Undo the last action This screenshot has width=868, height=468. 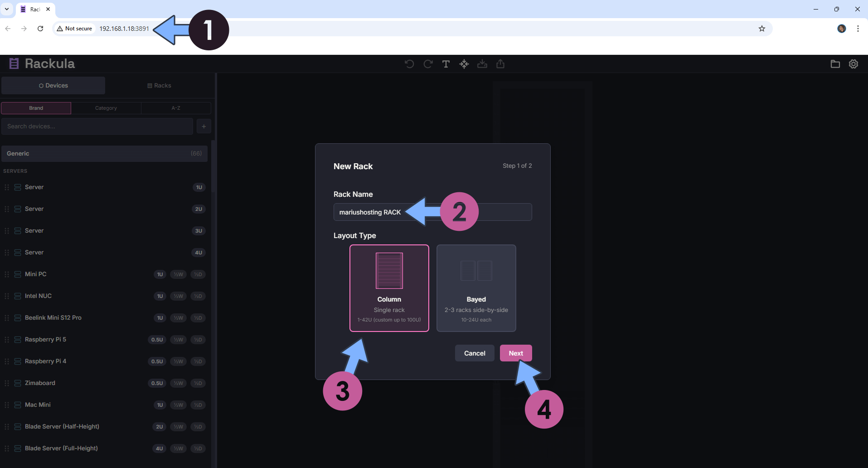tap(409, 64)
